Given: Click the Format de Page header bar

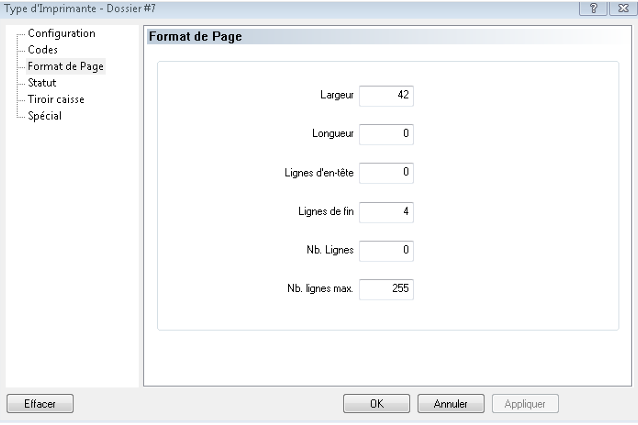Looking at the screenshot, I should point(389,37).
